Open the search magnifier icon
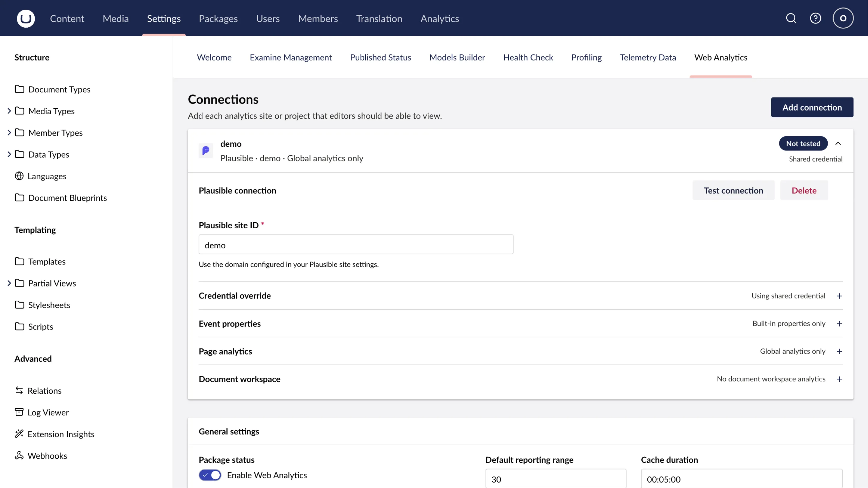The image size is (868, 488). tap(791, 18)
